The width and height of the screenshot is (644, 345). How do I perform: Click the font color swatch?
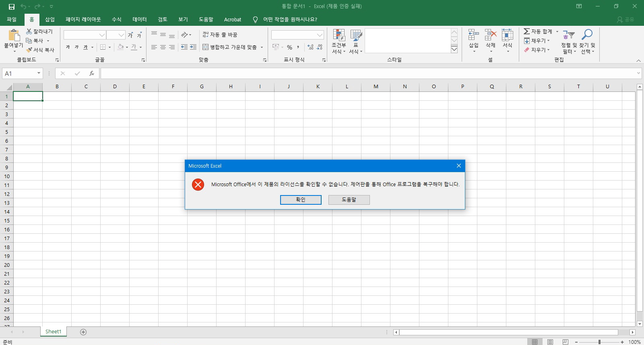tap(134, 47)
